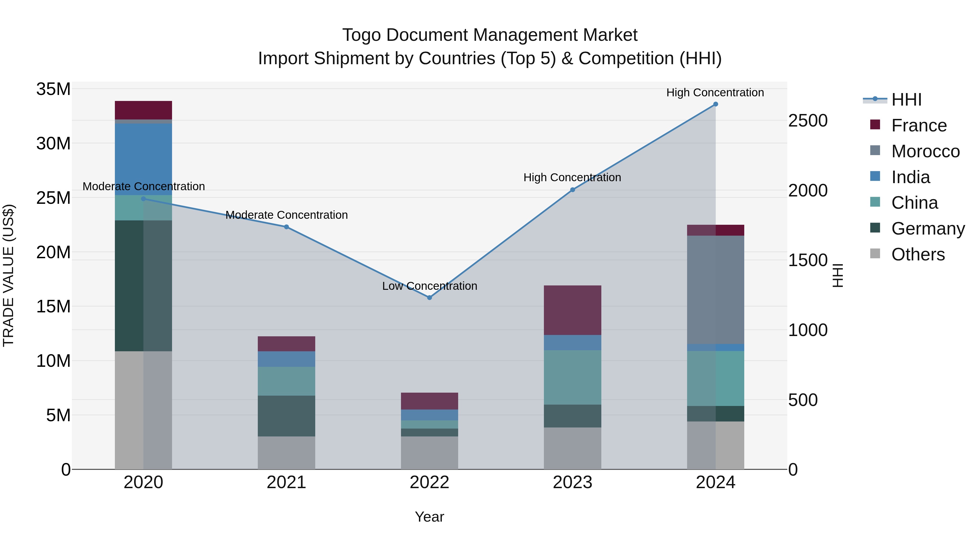Viewport: 980px width, 551px height.
Task: Select the China segment of the 2023 bar
Action: 572,377
